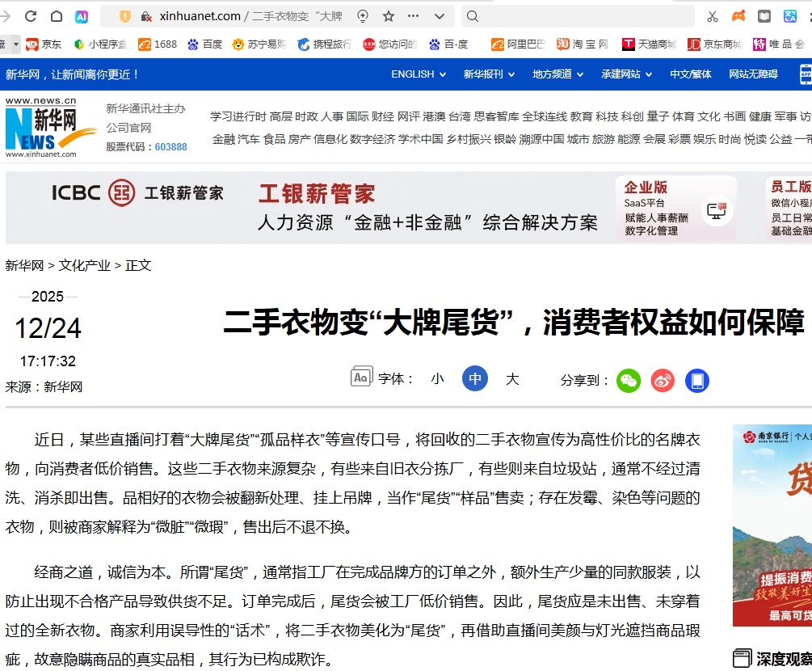
Task: Switch to 中文/繁体 traditional Chinese
Action: [x=691, y=74]
